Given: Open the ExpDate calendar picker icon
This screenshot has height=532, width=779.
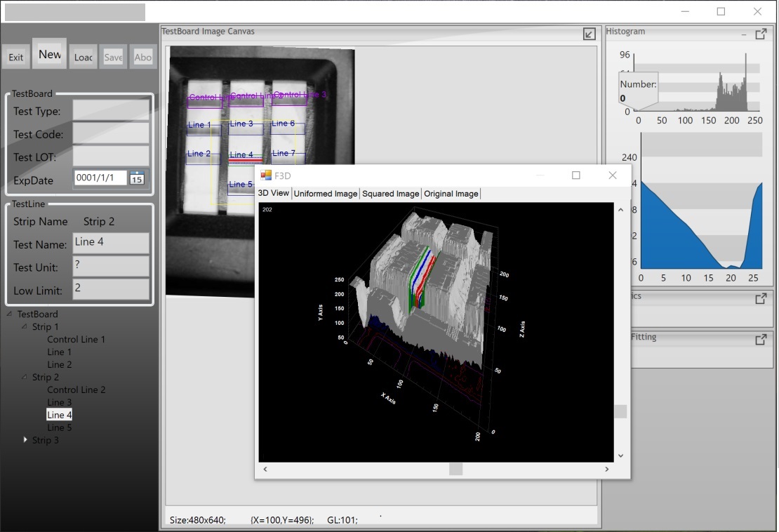Looking at the screenshot, I should 137,178.
